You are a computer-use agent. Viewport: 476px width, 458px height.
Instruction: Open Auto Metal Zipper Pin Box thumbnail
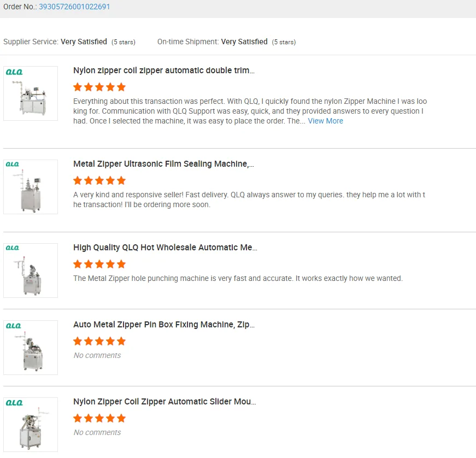(31, 348)
